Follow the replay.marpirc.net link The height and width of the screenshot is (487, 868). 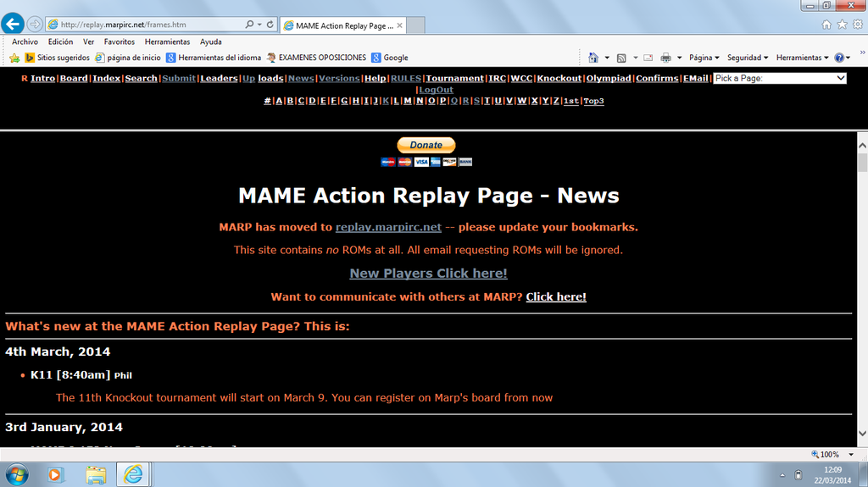tap(388, 227)
